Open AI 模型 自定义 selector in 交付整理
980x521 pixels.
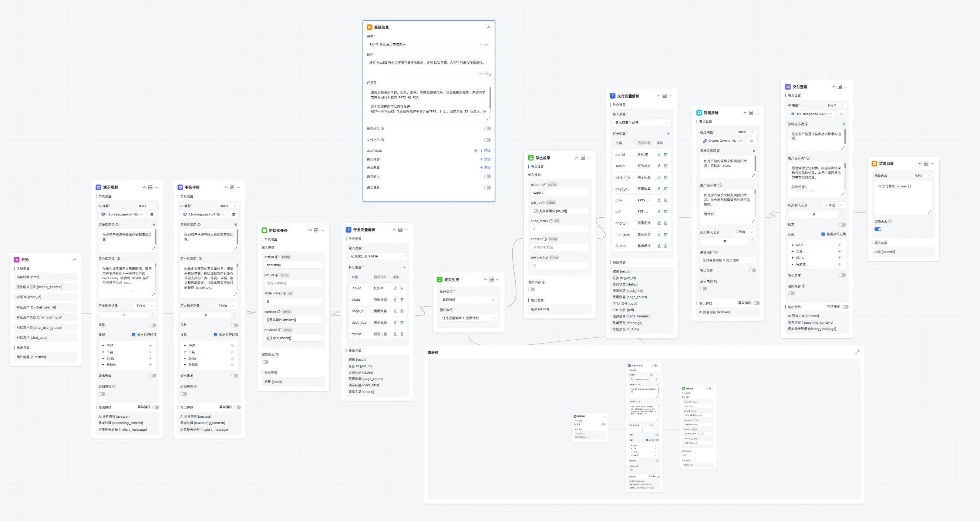(x=835, y=105)
